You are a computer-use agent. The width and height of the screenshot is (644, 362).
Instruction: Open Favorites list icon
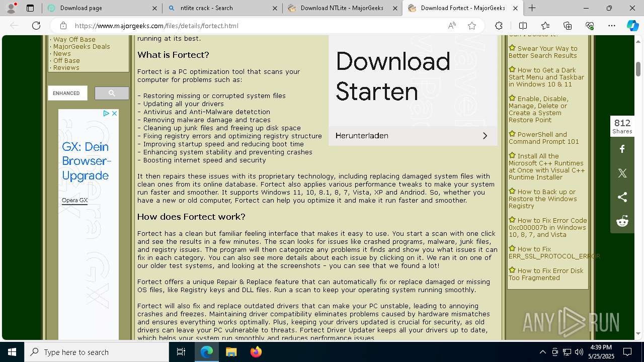[545, 26]
